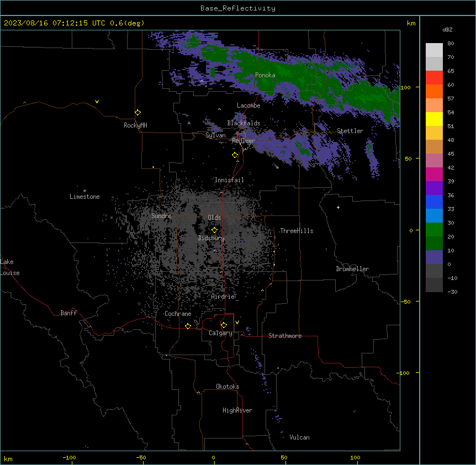Click the Innisfail city label
The image size is (476, 465).
[229, 180]
